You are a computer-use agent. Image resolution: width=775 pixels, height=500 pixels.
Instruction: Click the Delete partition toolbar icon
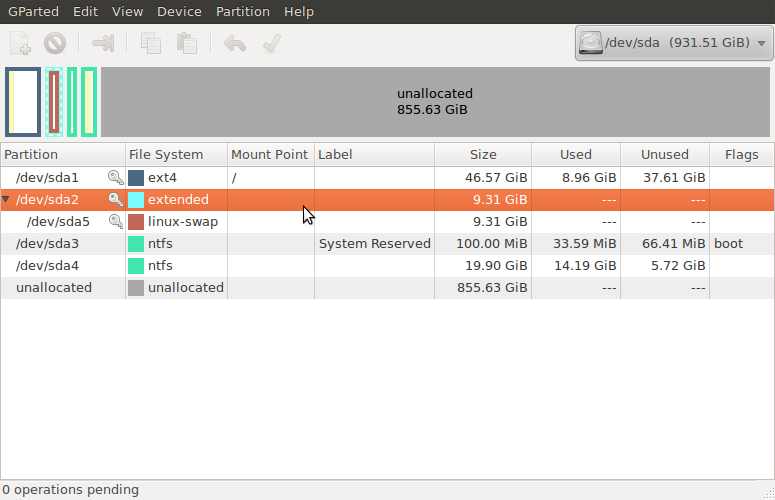point(55,43)
